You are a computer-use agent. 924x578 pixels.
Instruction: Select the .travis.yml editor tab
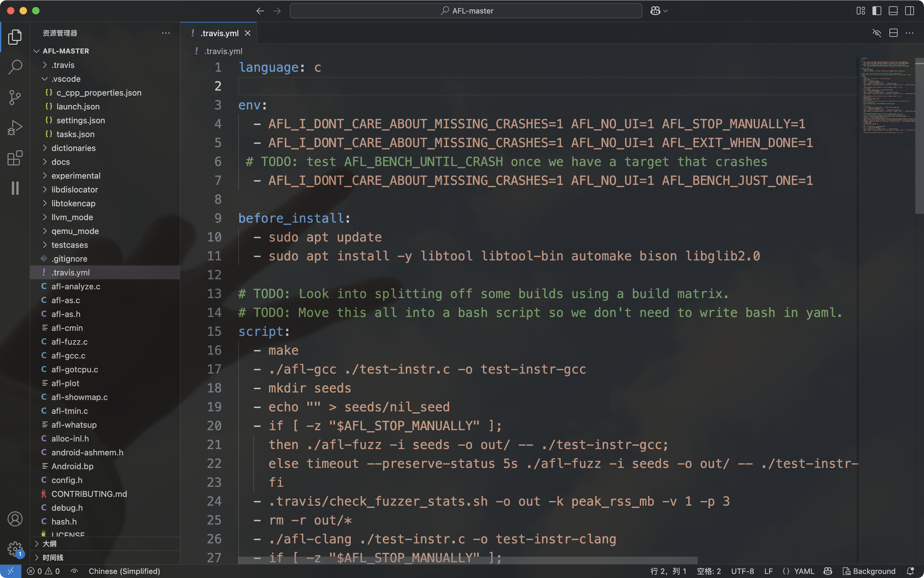(x=220, y=33)
